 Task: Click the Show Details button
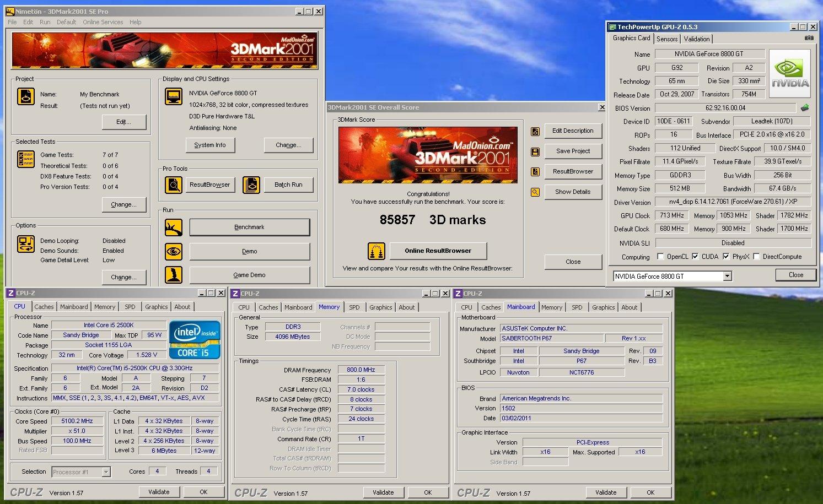(x=573, y=192)
